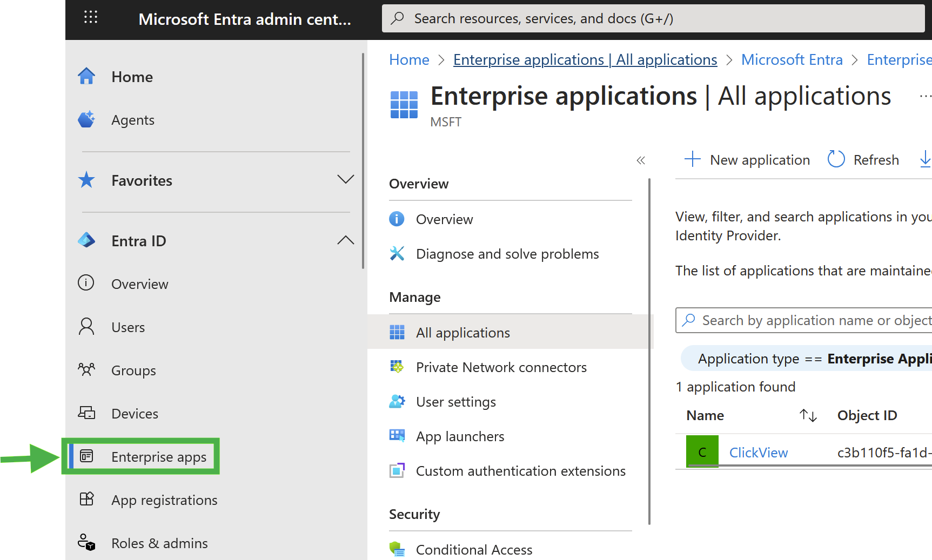Click the App registrations icon
The height and width of the screenshot is (560, 932).
tap(86, 499)
